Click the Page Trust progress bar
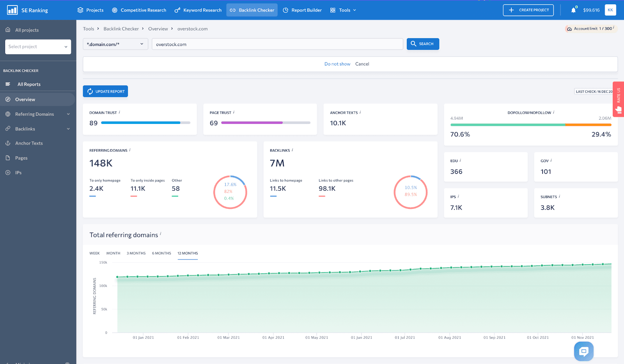The height and width of the screenshot is (364, 624). (266, 123)
